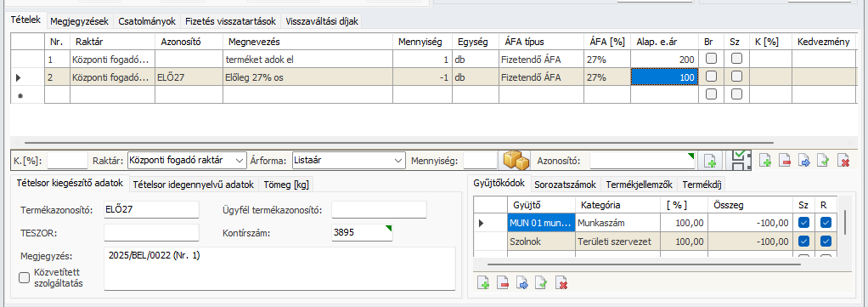Click the Alap. e.ár cell showing 200
The image size is (868, 307).
pos(664,60)
